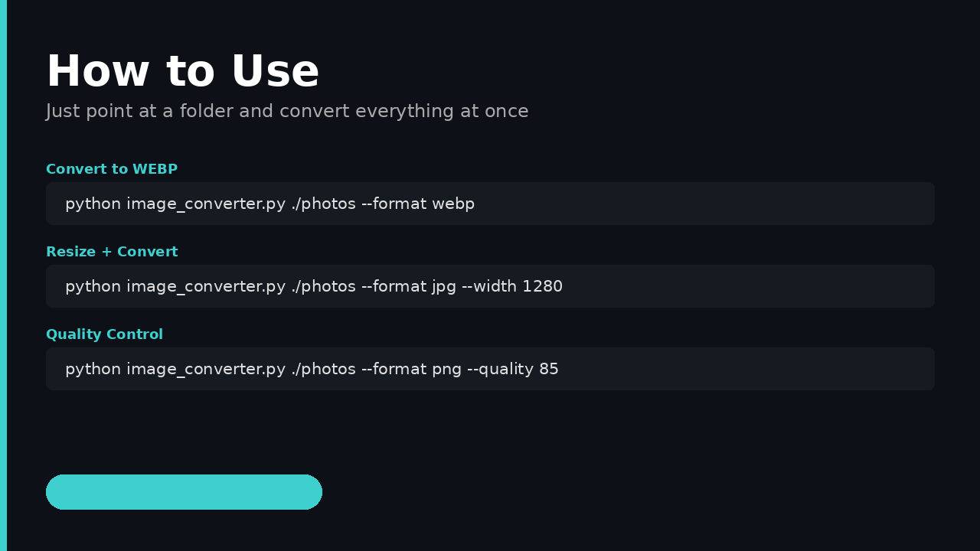Click the teal pill button at bottom

[184, 492]
